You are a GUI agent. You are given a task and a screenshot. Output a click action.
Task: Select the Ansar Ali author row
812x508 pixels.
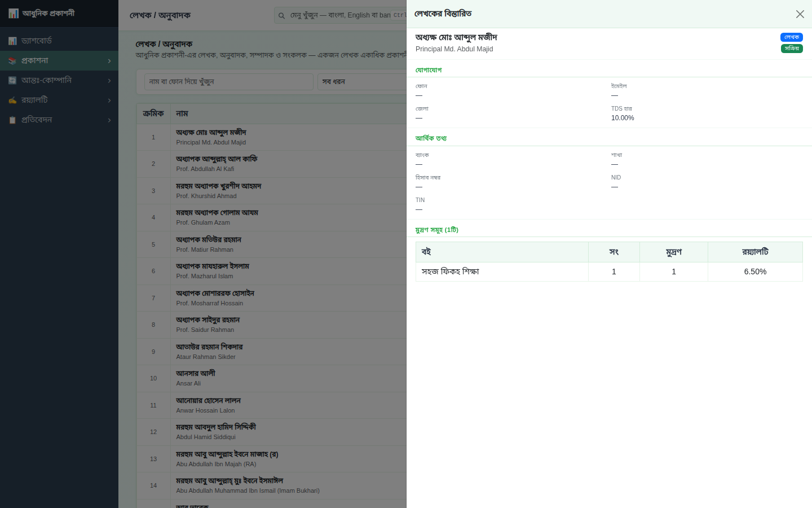pos(271,378)
